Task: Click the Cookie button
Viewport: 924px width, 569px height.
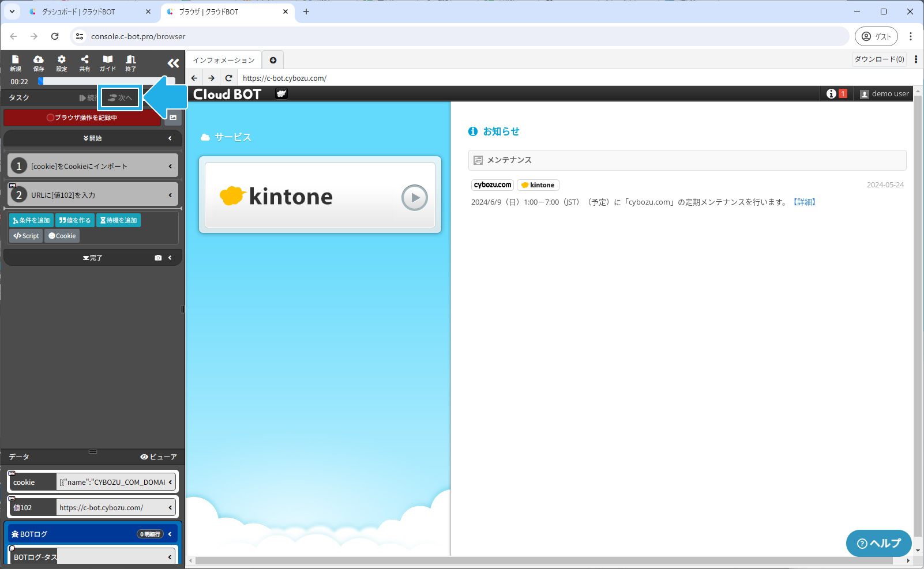Action: [x=62, y=236]
